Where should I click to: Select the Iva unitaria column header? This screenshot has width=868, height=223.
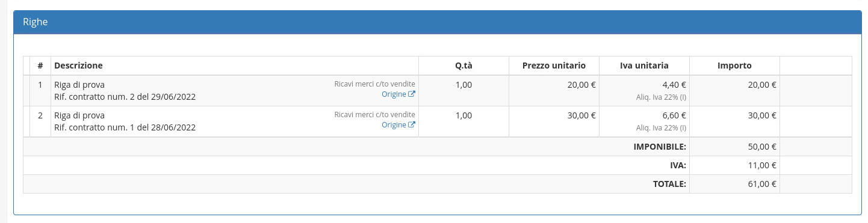point(644,66)
